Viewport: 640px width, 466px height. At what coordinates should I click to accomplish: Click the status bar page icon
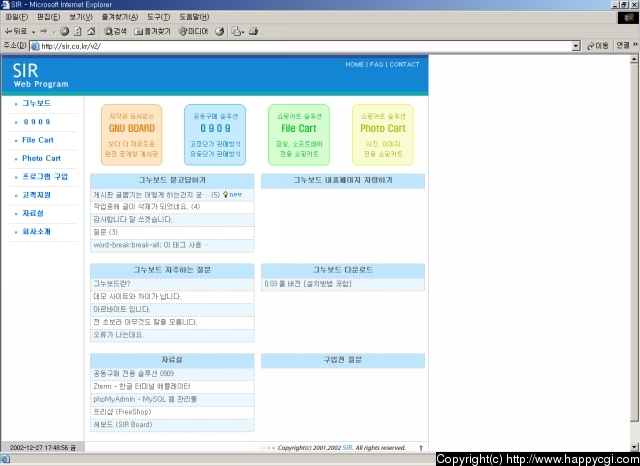click(5, 459)
